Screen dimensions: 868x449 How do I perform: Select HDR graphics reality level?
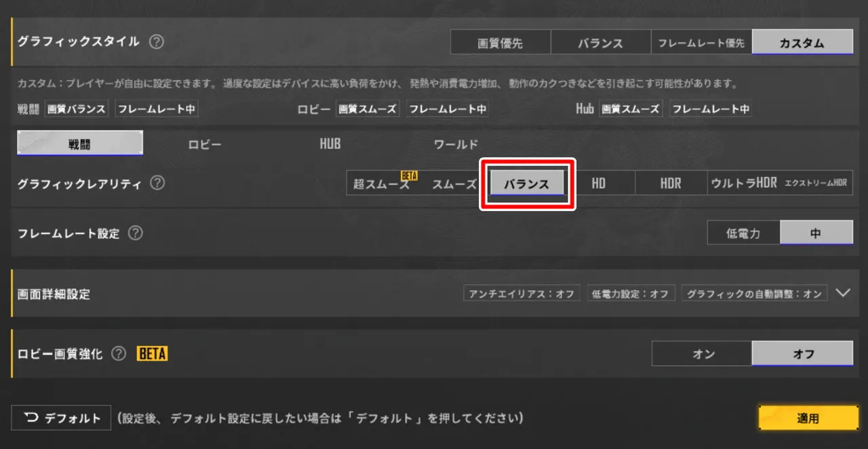[671, 183]
